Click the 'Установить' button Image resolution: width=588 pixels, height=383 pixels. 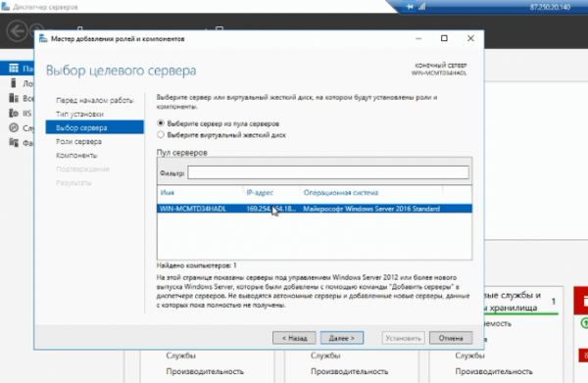pyautogui.click(x=403, y=338)
